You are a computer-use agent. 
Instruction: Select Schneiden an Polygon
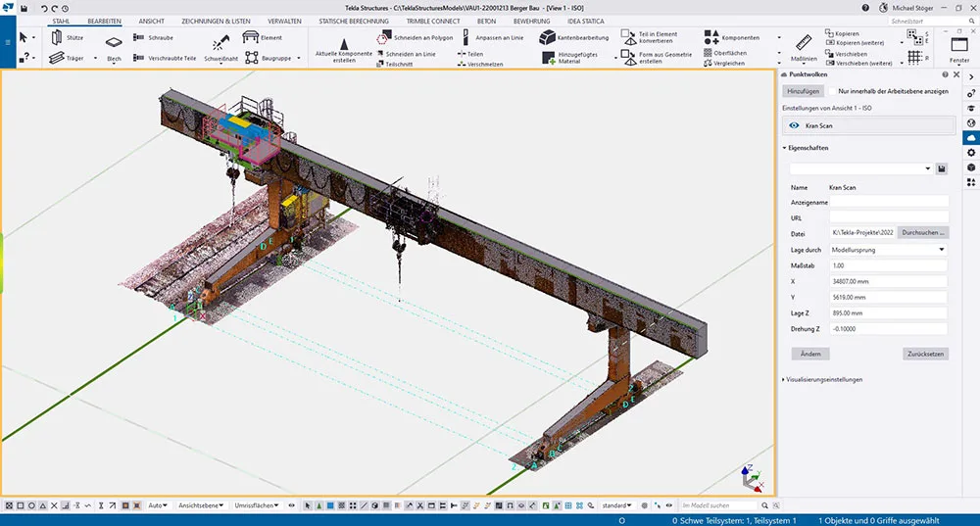415,37
